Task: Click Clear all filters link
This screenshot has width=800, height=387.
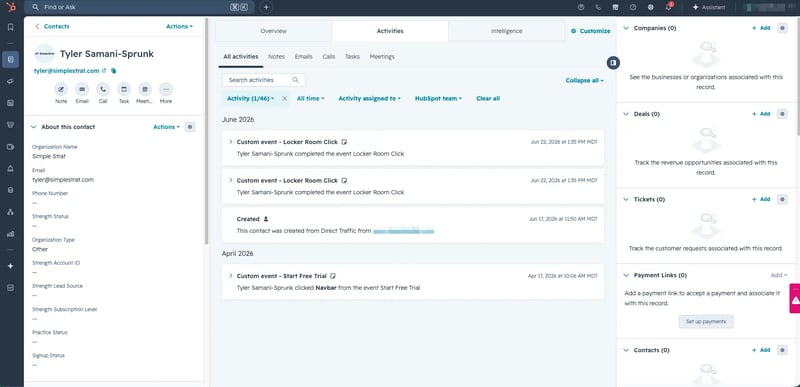Action: tap(488, 98)
